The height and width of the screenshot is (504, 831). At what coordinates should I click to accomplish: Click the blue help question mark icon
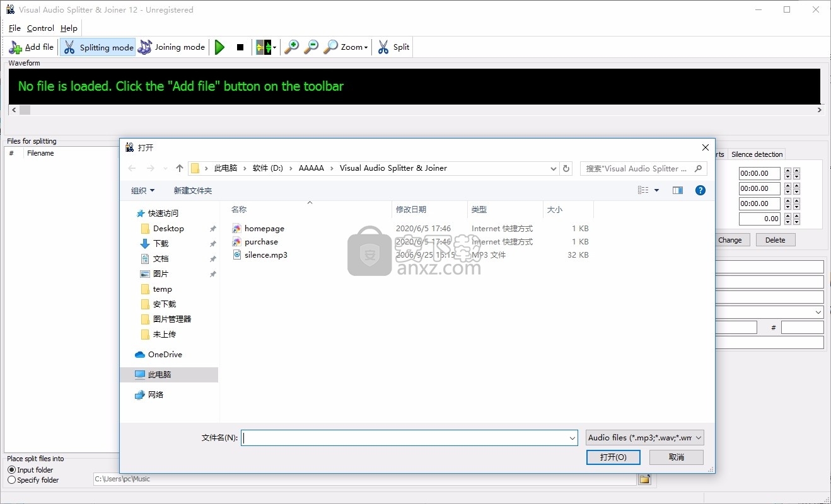(x=700, y=190)
